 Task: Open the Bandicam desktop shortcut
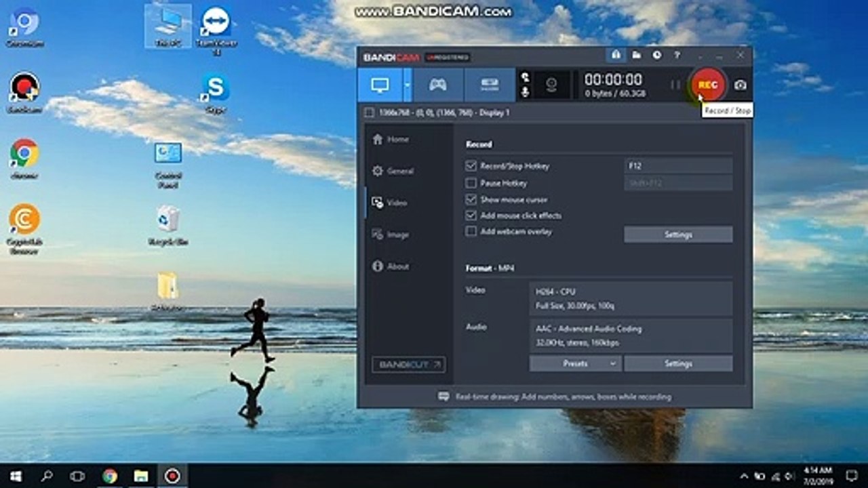24,93
